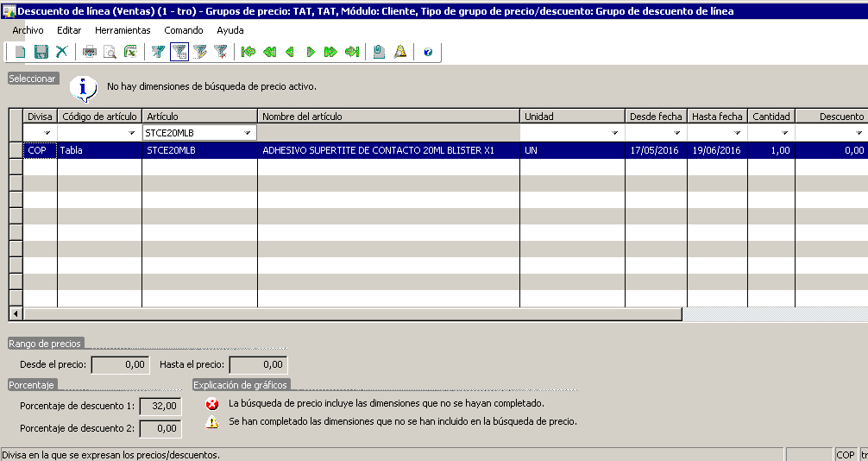
Task: Click the Hasta el precio field
Action: [259, 364]
